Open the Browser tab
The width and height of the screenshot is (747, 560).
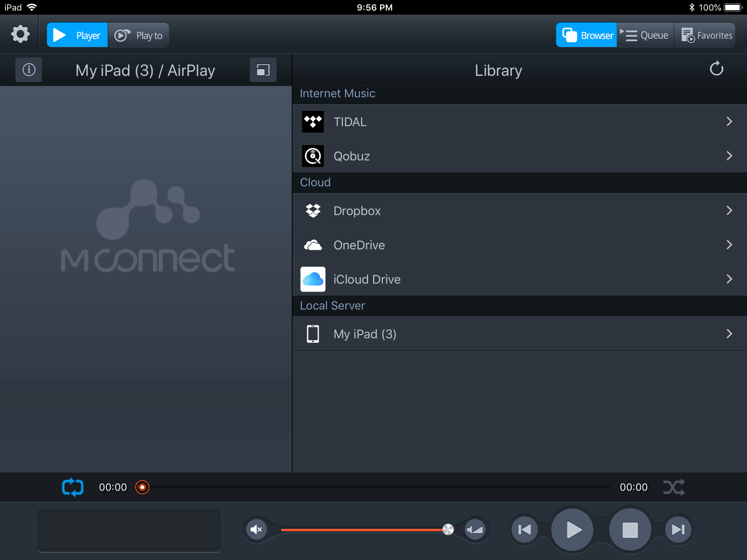[587, 35]
